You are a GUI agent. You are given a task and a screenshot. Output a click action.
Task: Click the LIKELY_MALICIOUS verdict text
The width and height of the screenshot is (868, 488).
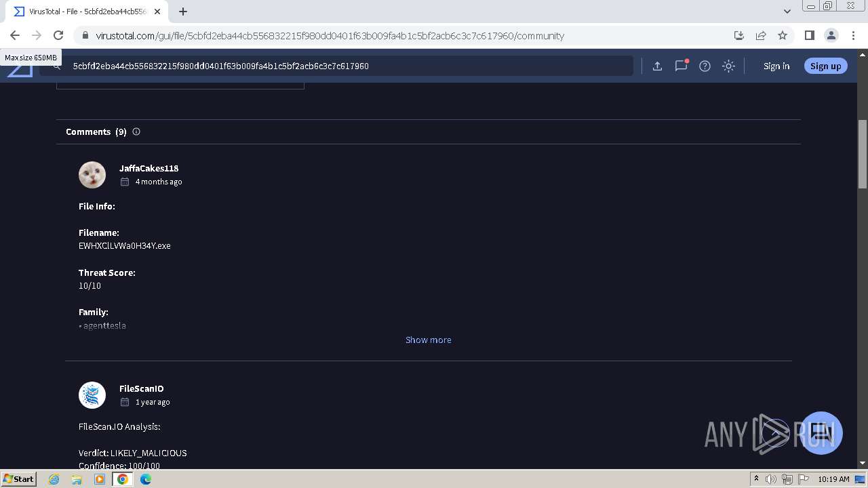pyautogui.click(x=149, y=453)
